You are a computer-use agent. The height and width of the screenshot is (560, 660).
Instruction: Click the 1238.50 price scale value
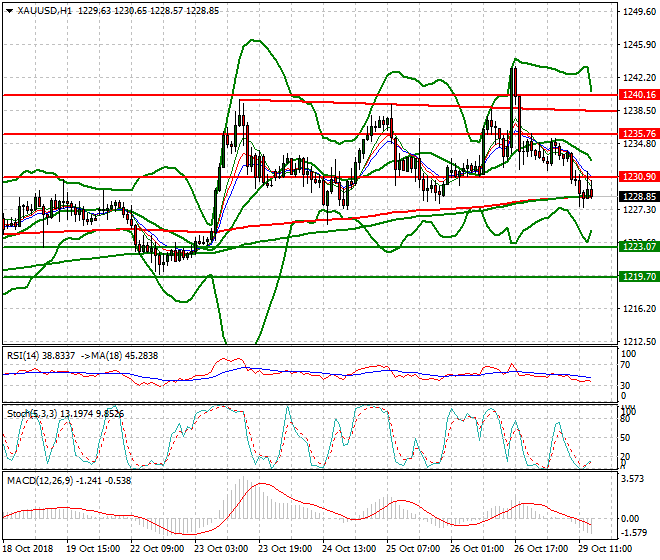pos(639,111)
